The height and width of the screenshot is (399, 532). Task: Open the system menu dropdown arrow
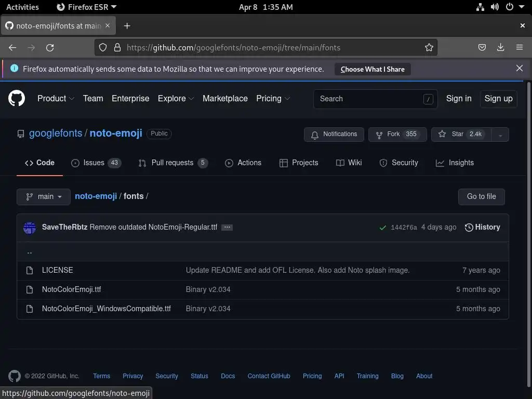tap(522, 7)
